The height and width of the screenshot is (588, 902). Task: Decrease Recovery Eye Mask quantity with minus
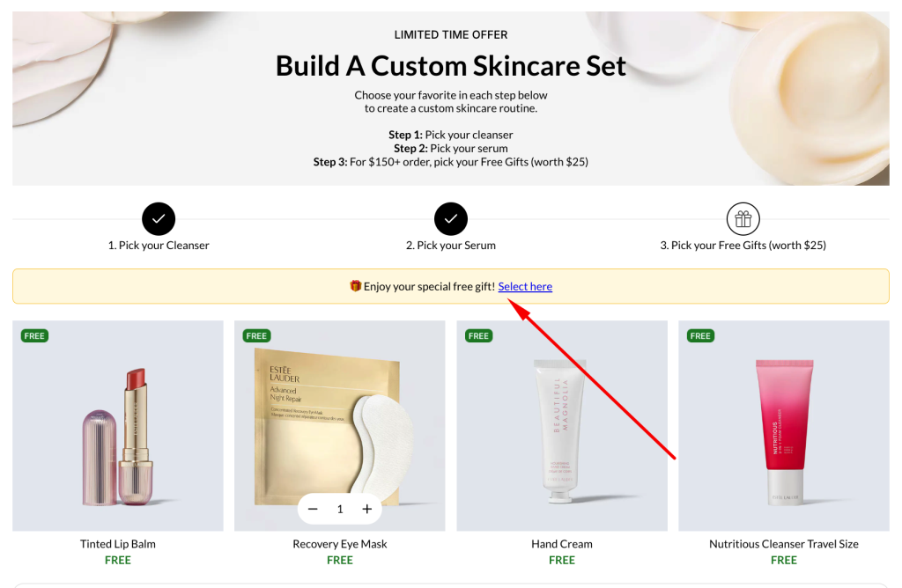click(313, 509)
